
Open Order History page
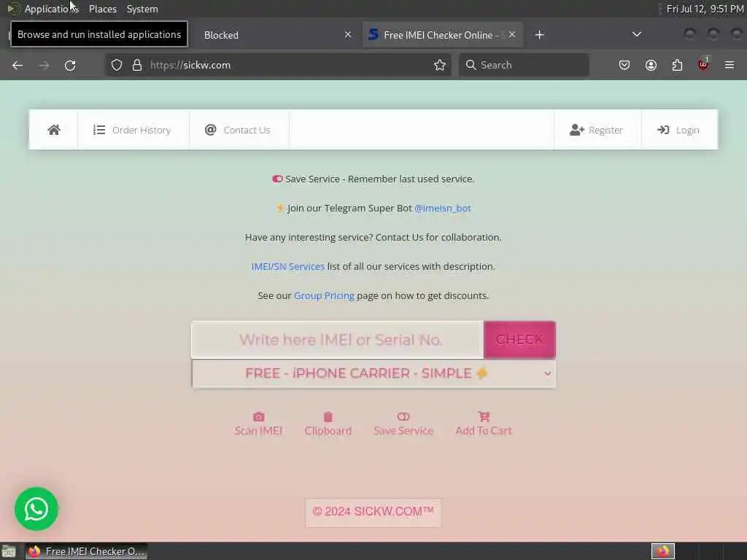point(132,130)
